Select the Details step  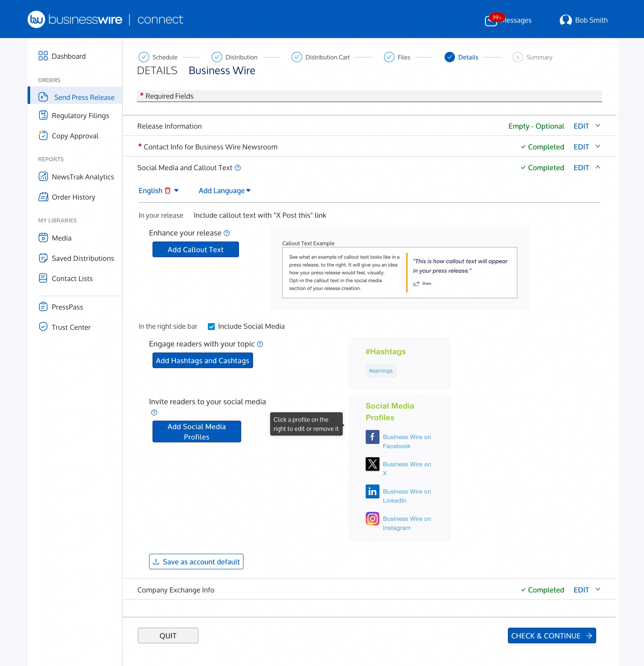pyautogui.click(x=461, y=57)
